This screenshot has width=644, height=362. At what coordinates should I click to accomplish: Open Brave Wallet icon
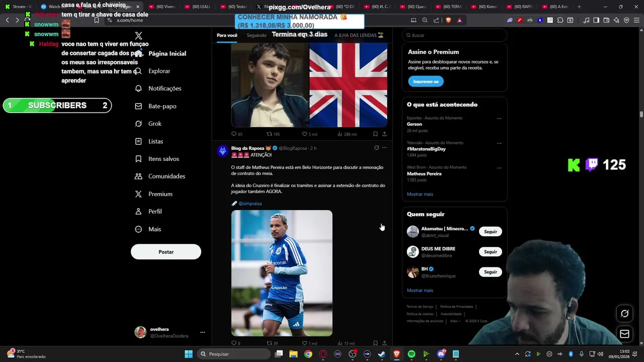(x=606, y=20)
